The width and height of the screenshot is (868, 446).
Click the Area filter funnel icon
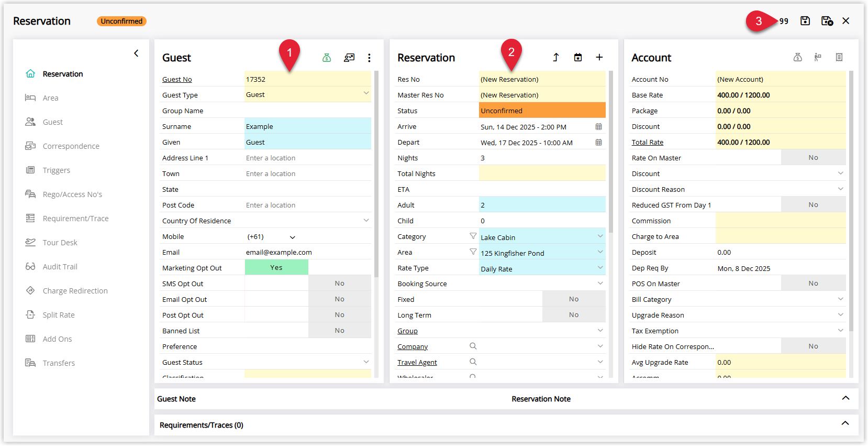tap(473, 252)
